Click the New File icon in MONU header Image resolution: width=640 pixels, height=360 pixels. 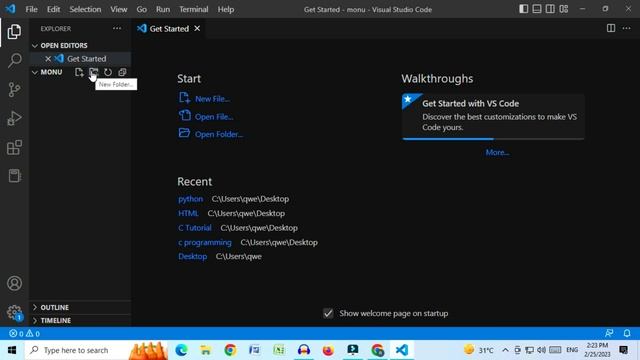[79, 72]
